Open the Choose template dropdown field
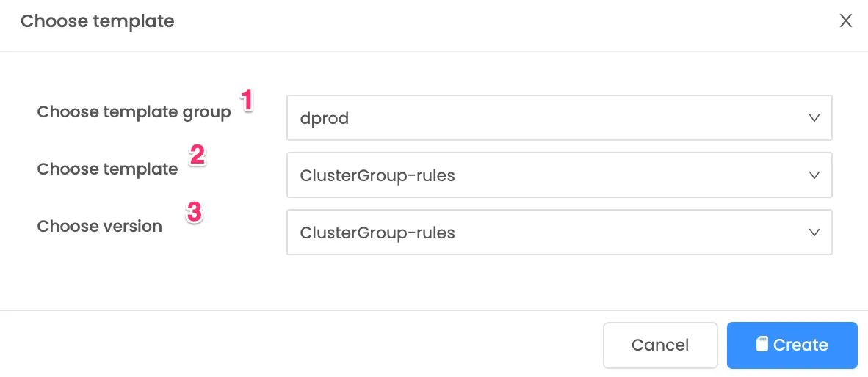 559,175
